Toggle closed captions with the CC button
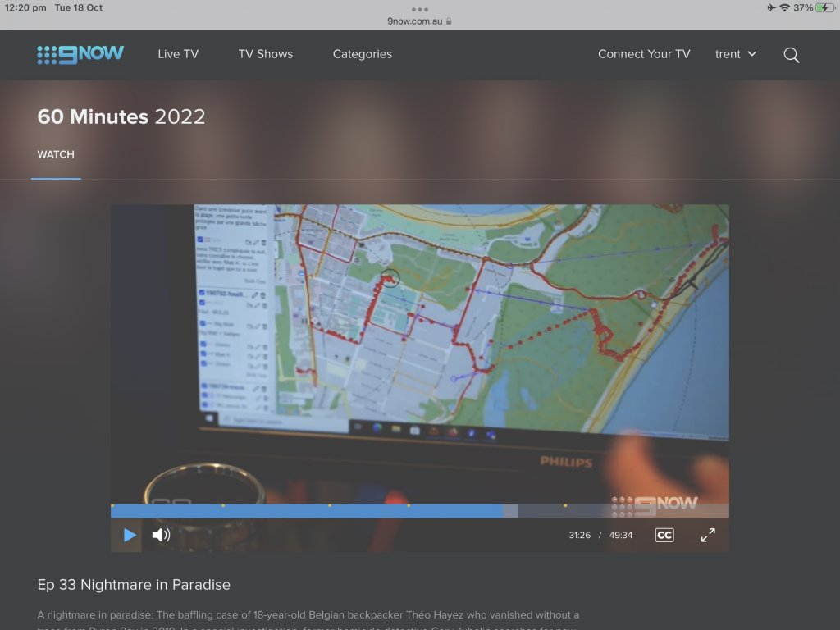 664,535
